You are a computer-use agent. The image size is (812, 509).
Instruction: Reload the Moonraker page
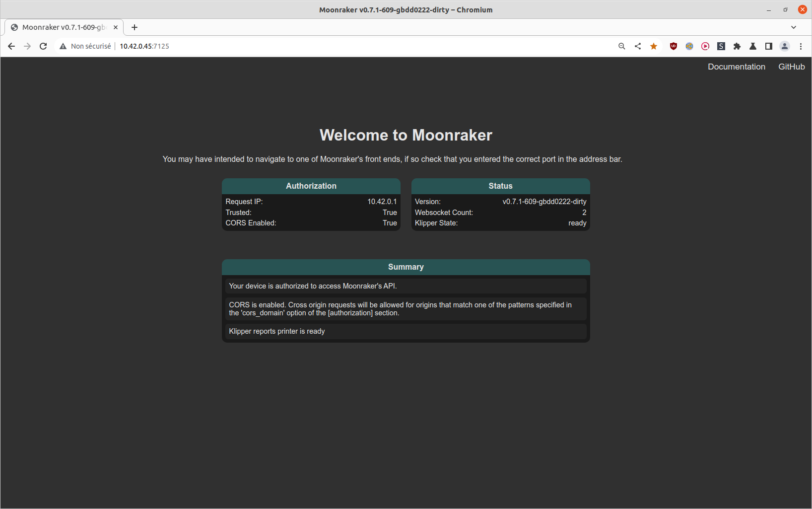click(43, 46)
